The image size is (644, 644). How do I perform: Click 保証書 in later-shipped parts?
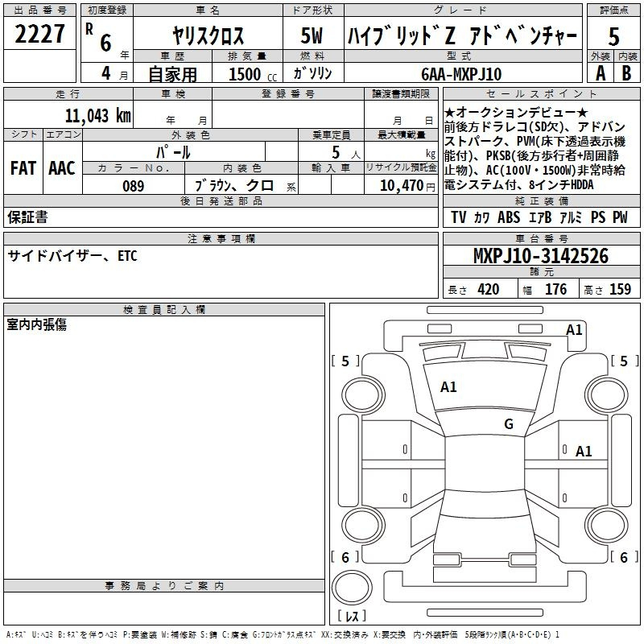click(x=27, y=217)
